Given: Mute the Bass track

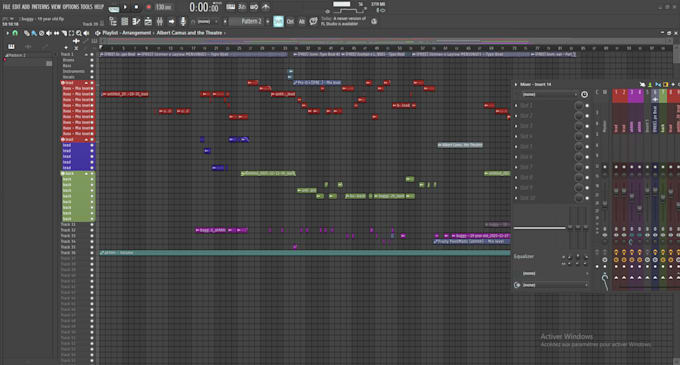Looking at the screenshot, I should point(92,66).
